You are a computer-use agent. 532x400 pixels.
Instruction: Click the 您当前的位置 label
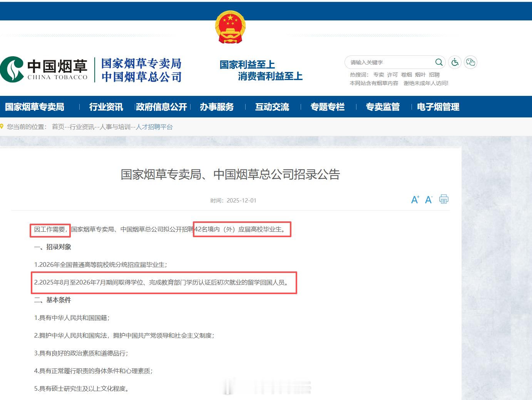click(x=27, y=127)
